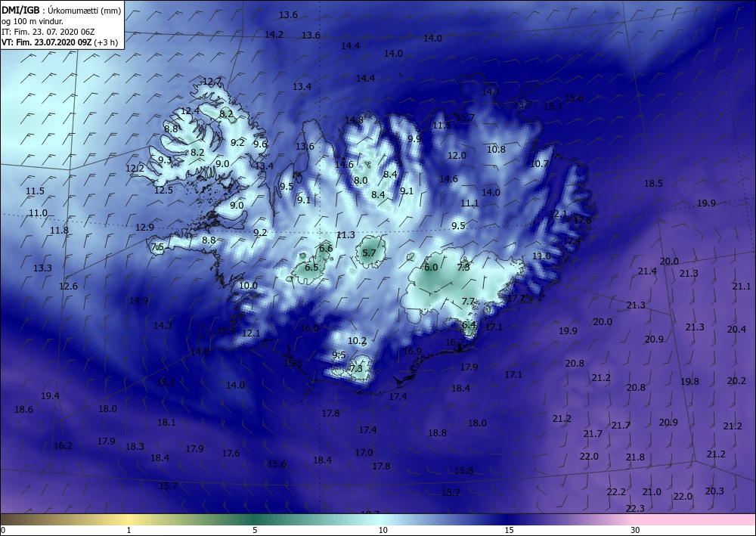This screenshot has height=536, width=756.
Task: Click the 18.6 map value
Action: coord(23,409)
